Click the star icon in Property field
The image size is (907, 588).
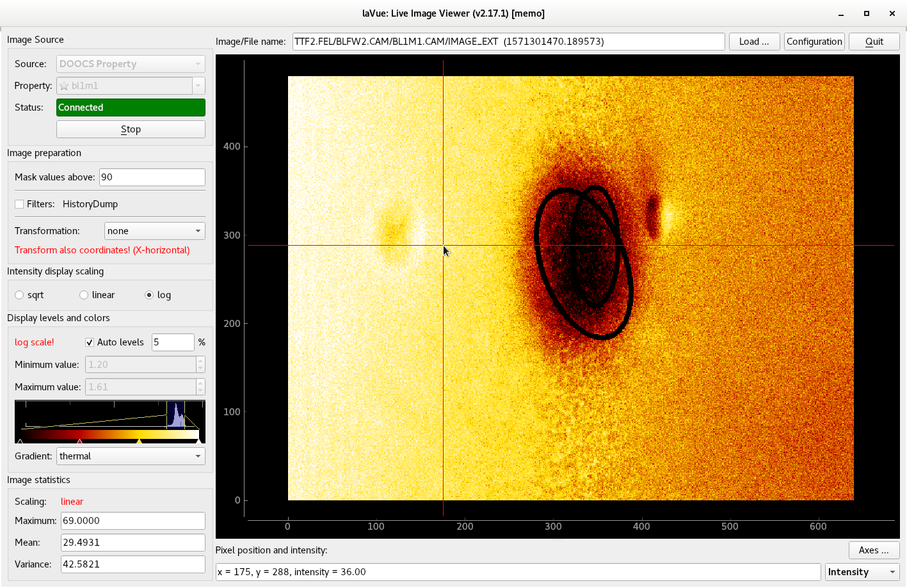[64, 86]
